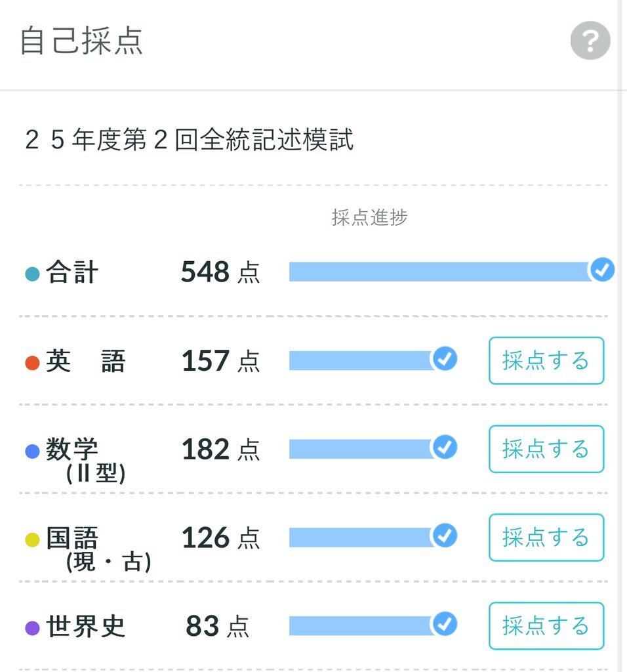Click the 25年度第2回全統記述模試 exam title

pos(189,141)
